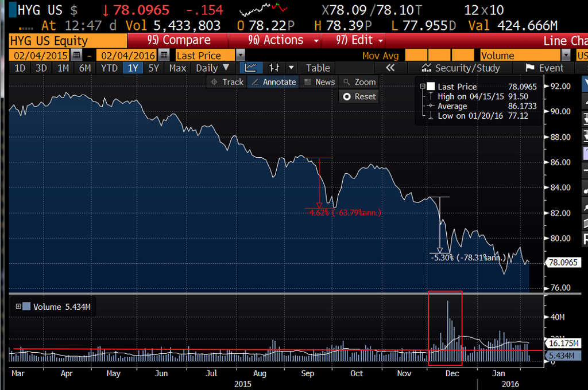Select the 1D period
Screen dimensions: 588x390
click(20, 68)
